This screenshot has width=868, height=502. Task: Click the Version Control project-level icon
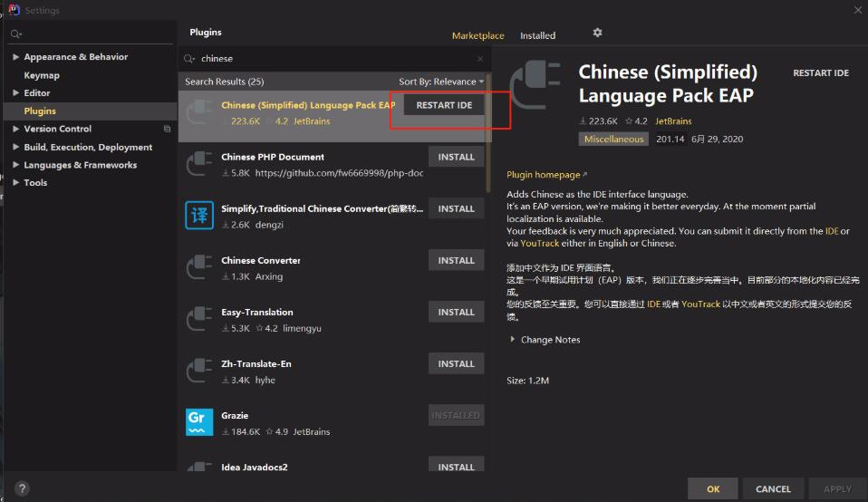coord(168,129)
